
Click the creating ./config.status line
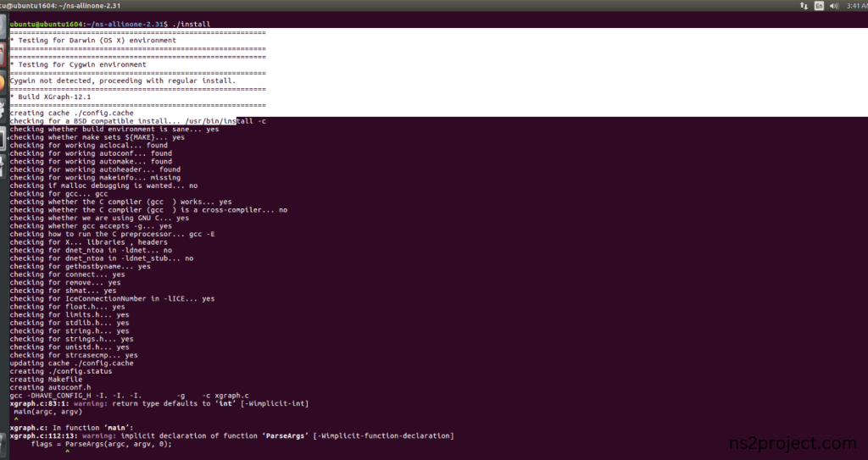[61, 371]
